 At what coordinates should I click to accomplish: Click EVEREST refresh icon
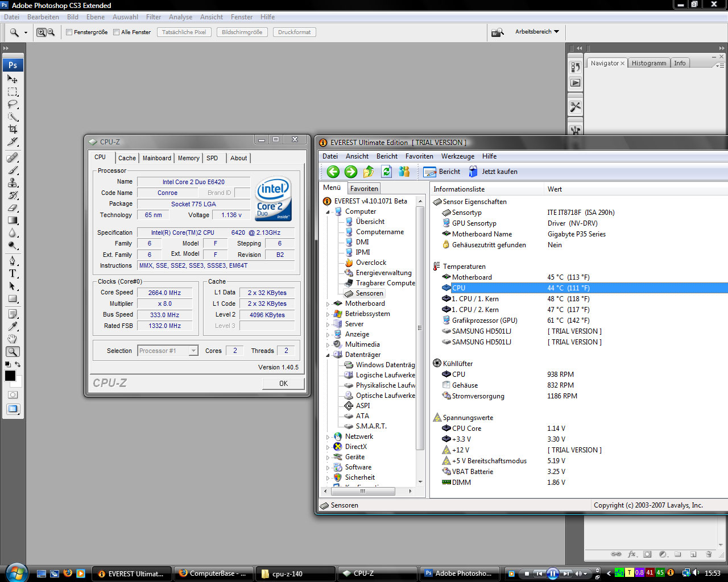click(x=387, y=172)
